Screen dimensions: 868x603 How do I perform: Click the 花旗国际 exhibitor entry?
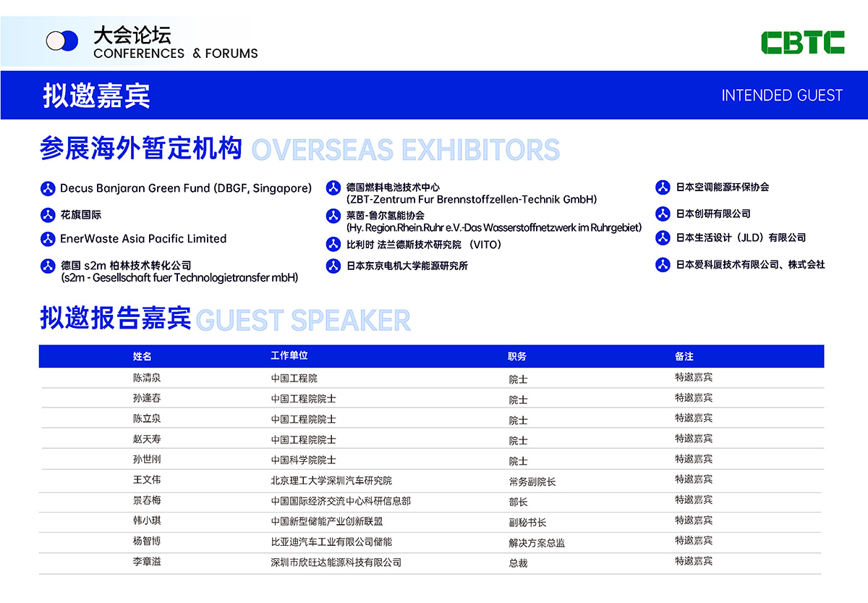point(81,215)
